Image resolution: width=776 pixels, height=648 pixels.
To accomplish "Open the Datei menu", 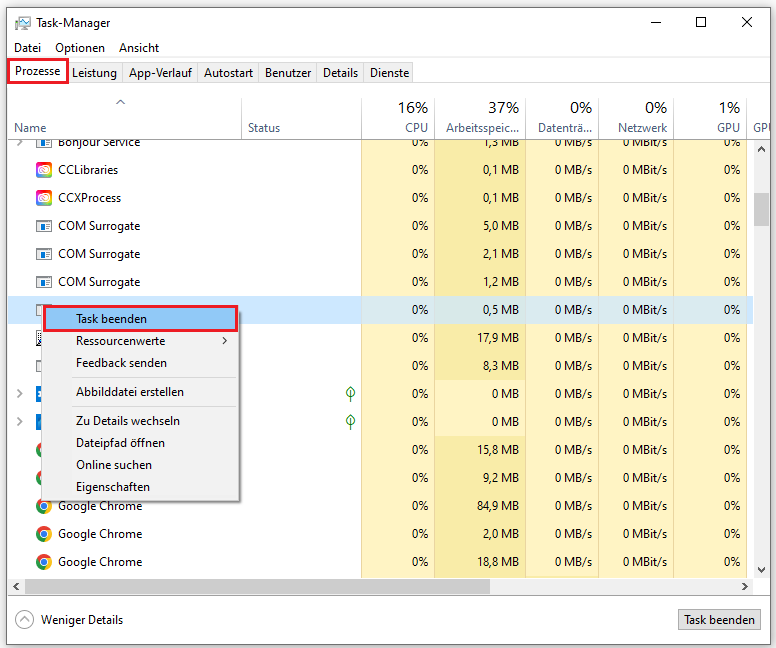I will (27, 48).
